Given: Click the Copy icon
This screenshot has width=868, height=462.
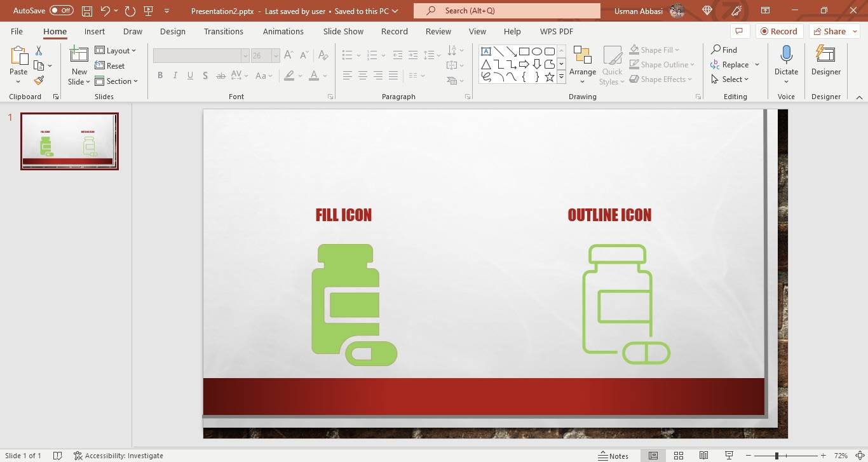Looking at the screenshot, I should 39,65.
